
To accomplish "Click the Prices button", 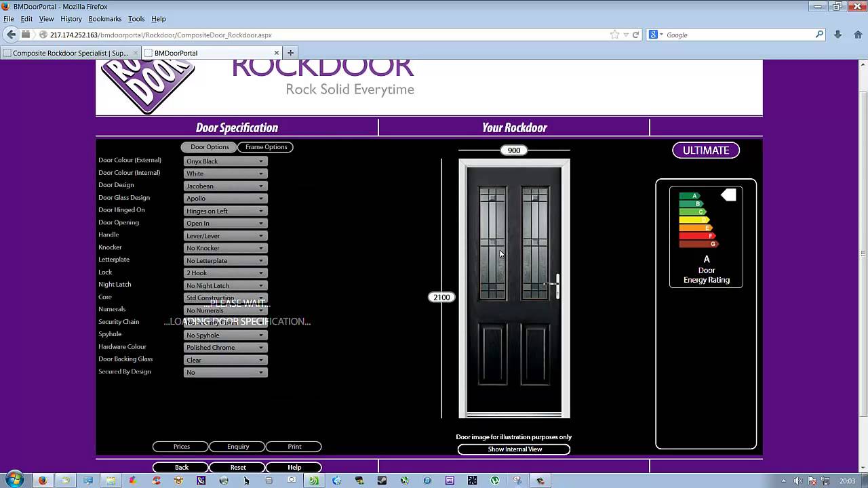I will pos(181,447).
